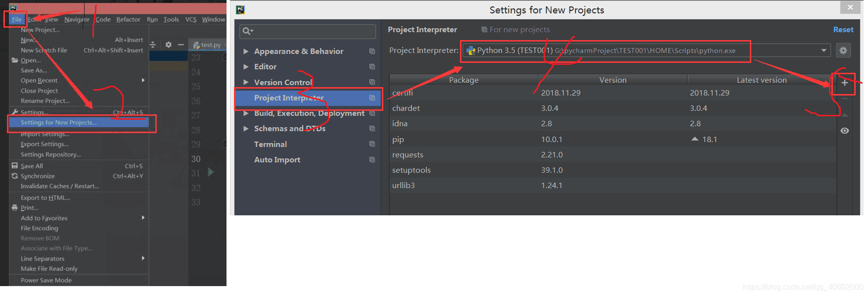
Task: Highlight the Project Interpreter settings entry
Action: 288,98
